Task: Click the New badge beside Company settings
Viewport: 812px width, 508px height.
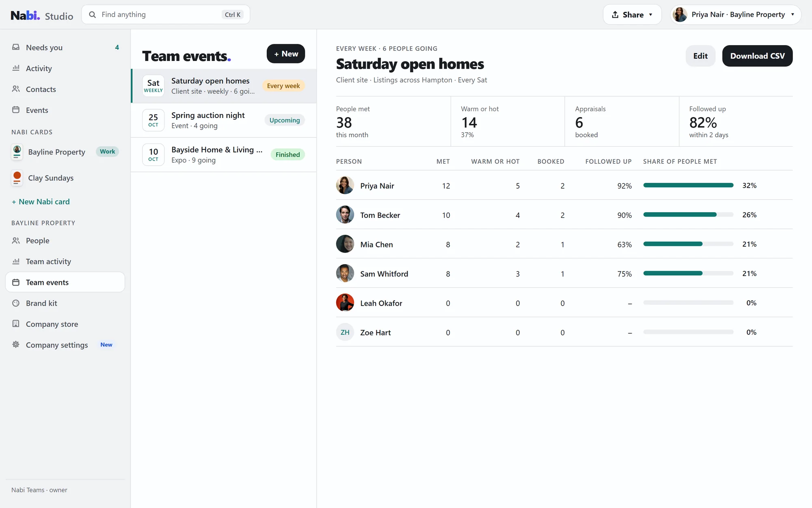Action: click(106, 345)
